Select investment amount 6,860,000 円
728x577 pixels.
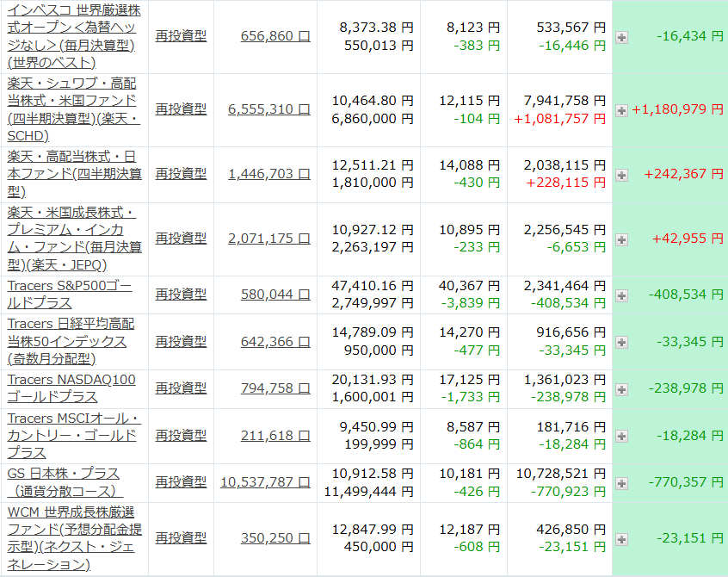click(x=373, y=119)
